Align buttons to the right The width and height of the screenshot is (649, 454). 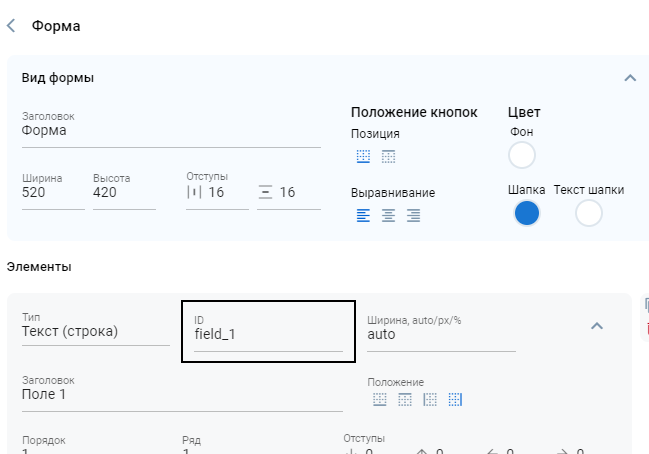(x=413, y=215)
